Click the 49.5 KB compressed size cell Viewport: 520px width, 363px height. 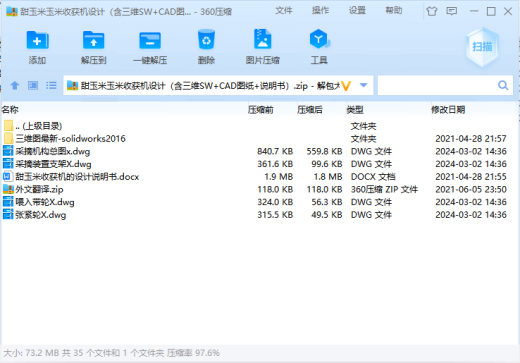(x=327, y=215)
